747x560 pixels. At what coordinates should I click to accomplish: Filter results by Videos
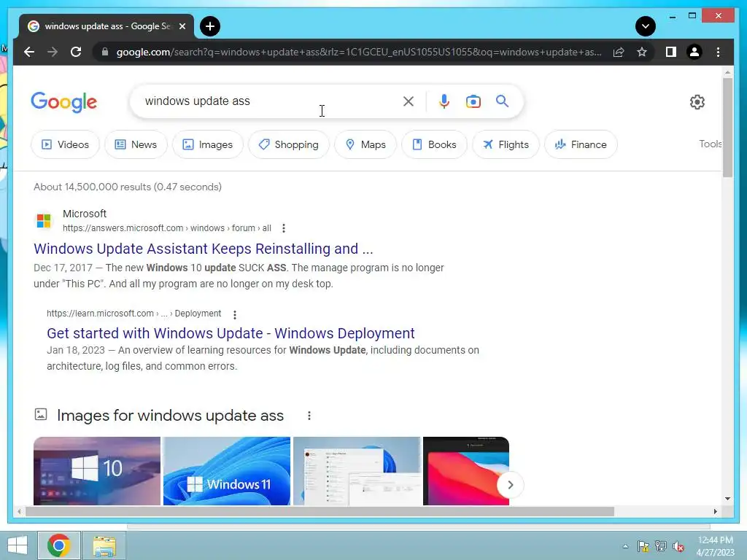pyautogui.click(x=65, y=144)
